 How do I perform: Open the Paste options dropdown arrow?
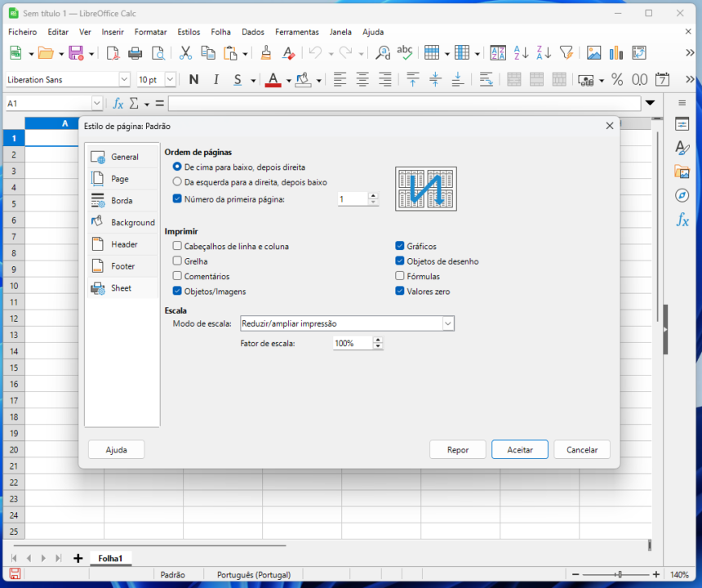coord(245,54)
